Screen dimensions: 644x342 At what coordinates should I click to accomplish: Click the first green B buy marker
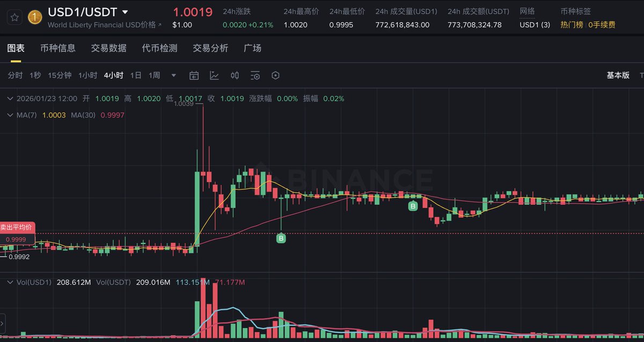[x=281, y=239]
